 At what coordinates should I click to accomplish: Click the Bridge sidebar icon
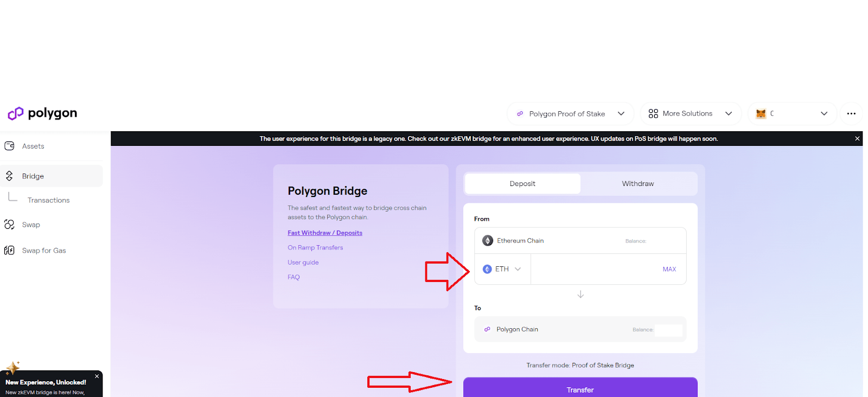click(9, 176)
